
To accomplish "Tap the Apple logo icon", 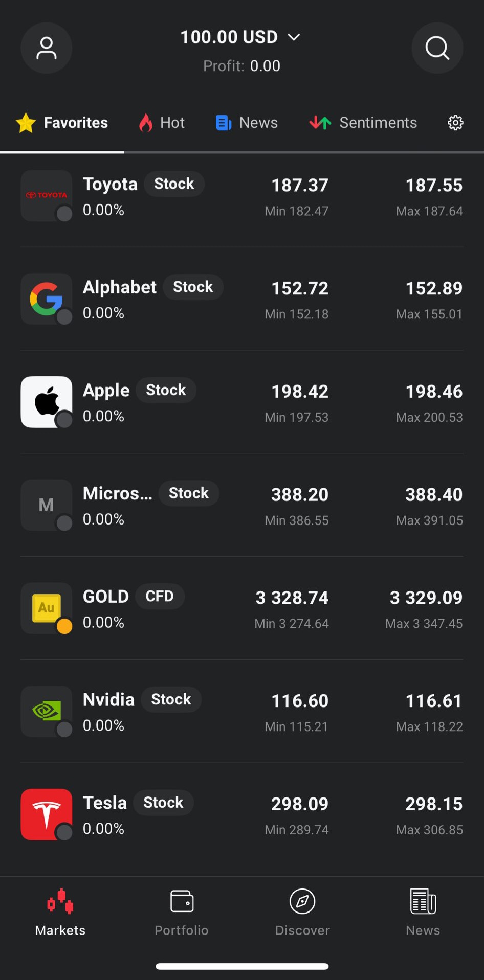I will [x=46, y=402].
